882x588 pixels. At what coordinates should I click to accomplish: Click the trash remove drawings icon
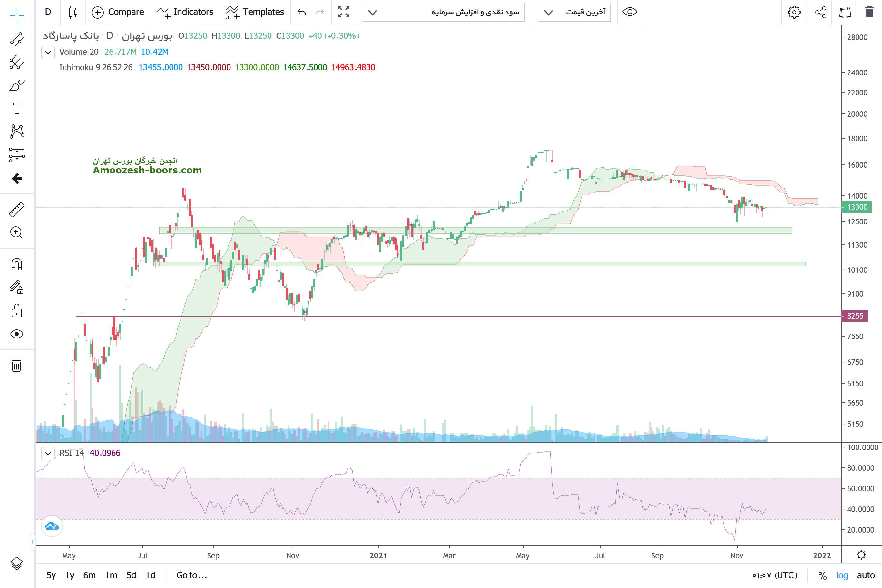[17, 366]
